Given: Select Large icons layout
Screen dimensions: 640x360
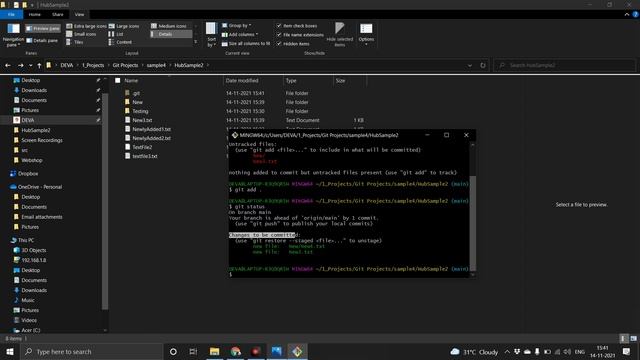Looking at the screenshot, I should coord(124,26).
